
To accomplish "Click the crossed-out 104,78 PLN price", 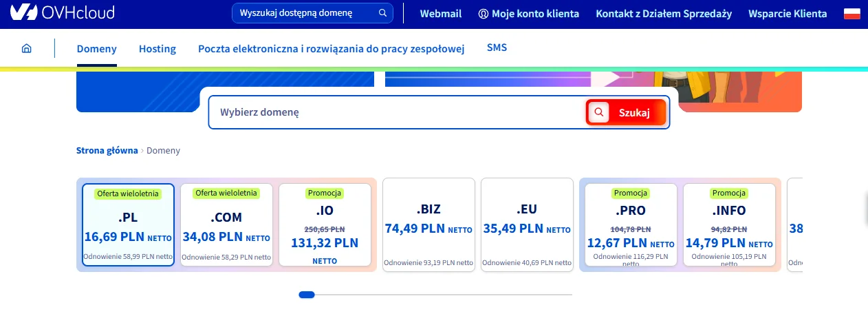I will tap(631, 228).
